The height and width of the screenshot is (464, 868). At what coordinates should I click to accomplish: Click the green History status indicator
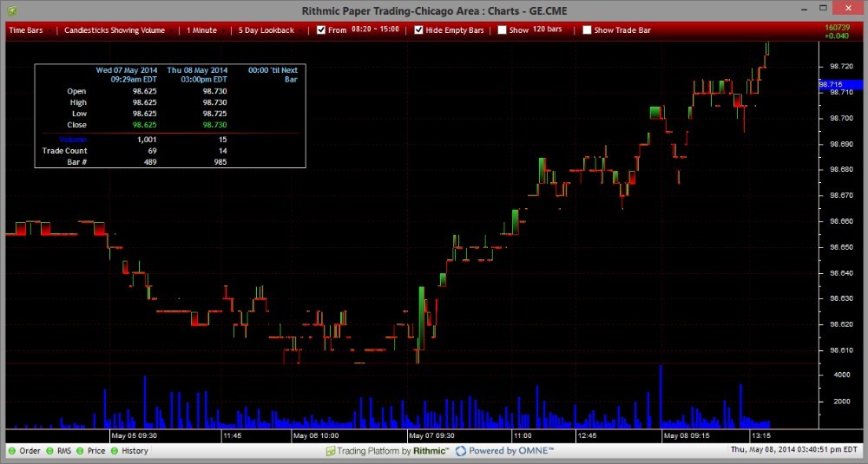coord(115,451)
